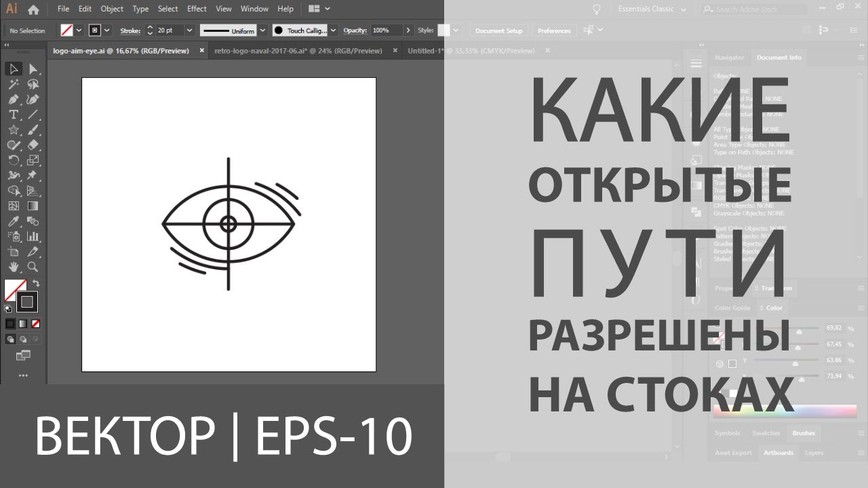868x488 pixels.
Task: Select the Shape Builder tool
Action: (x=14, y=190)
